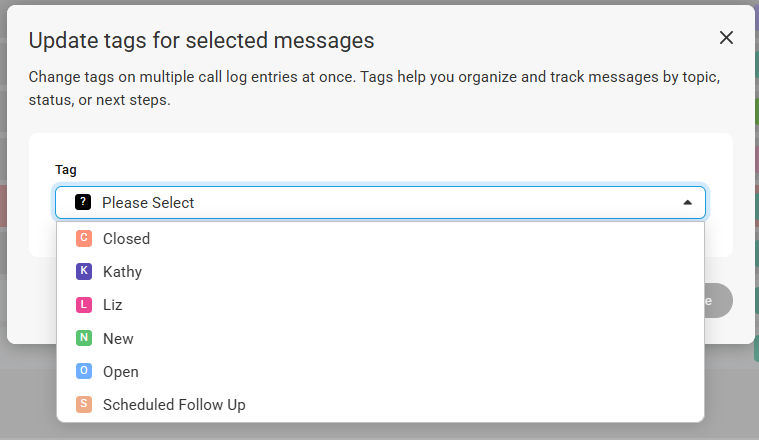The width and height of the screenshot is (759, 440).
Task: Select the New tag entry
Action: 380,338
